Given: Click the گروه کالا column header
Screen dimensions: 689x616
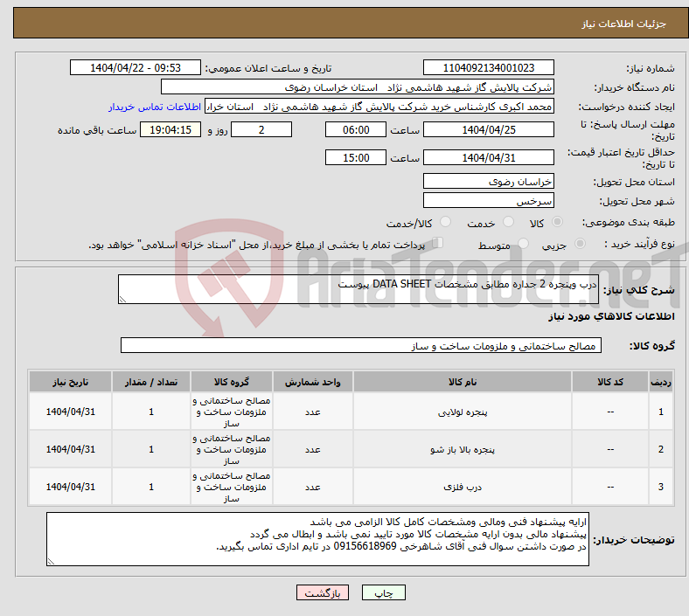Looking at the screenshot, I should pos(232,382).
